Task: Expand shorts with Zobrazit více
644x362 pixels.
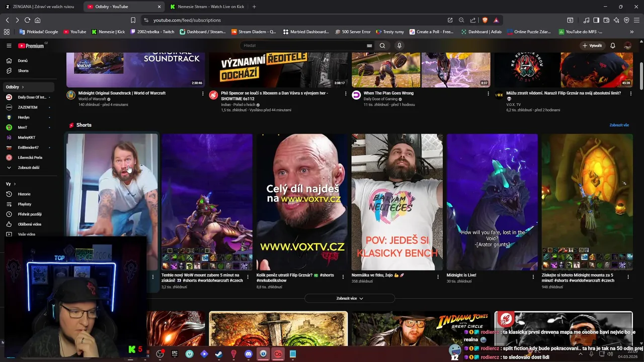Action: 350,299
